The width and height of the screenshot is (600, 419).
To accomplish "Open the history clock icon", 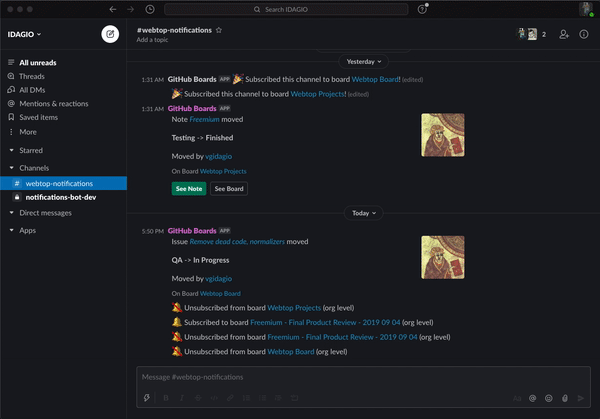I will pos(150,9).
